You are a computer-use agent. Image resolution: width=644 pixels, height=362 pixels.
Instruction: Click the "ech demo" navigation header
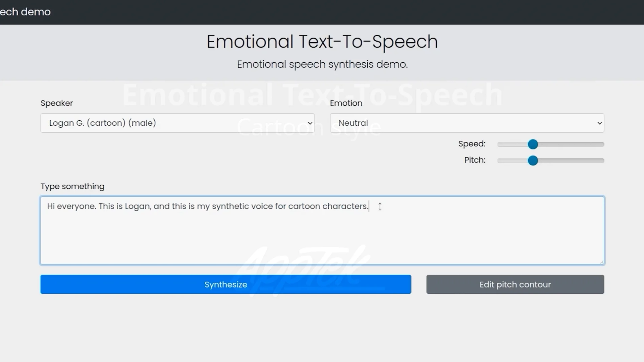pyautogui.click(x=25, y=12)
